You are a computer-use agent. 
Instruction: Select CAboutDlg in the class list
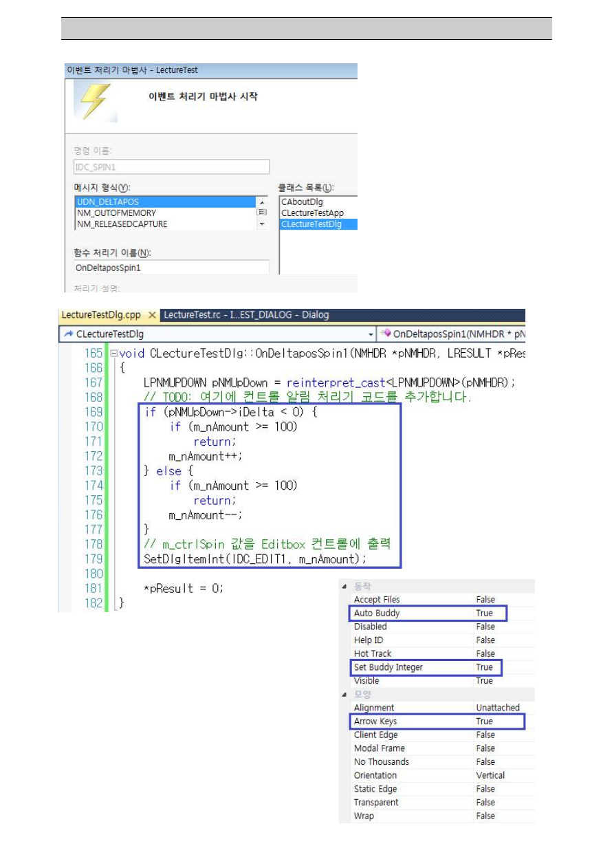click(x=302, y=202)
